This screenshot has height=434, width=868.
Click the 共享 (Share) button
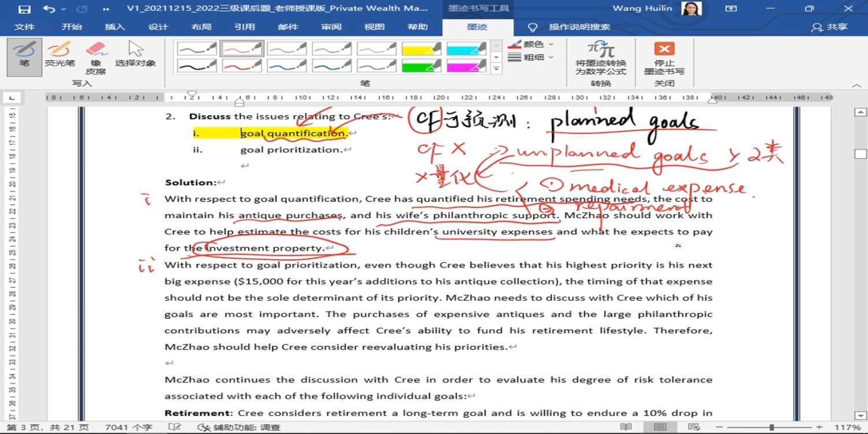click(x=830, y=27)
